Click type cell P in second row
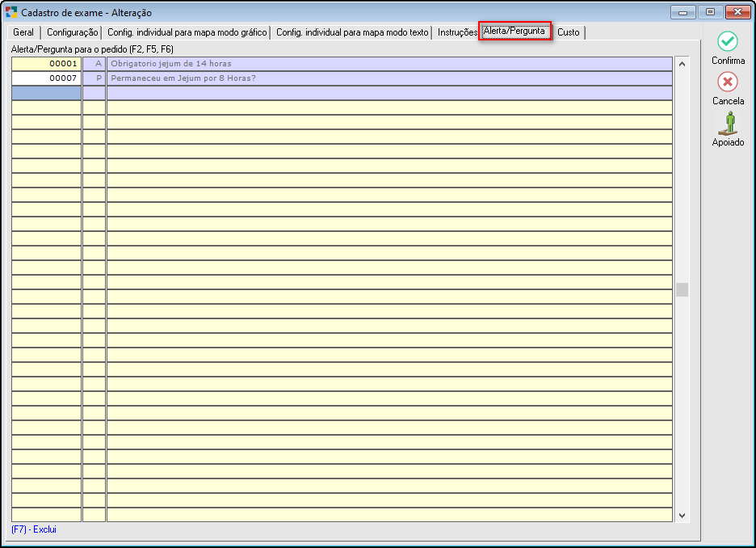This screenshot has width=756, height=548. click(x=94, y=78)
